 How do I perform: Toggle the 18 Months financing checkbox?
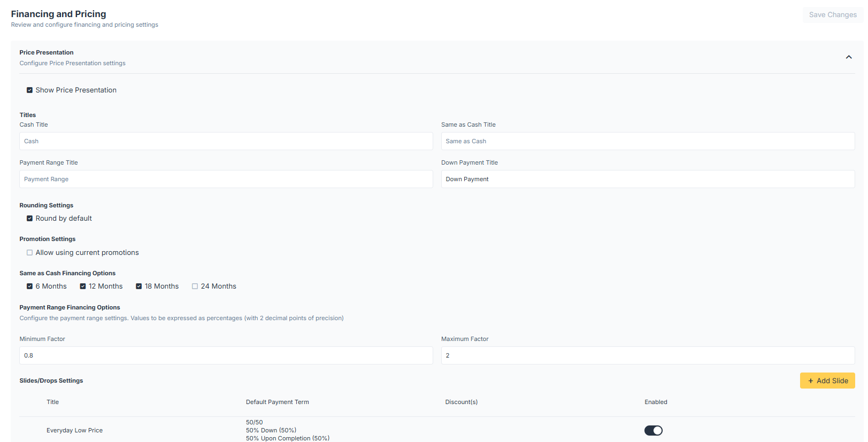(139, 286)
